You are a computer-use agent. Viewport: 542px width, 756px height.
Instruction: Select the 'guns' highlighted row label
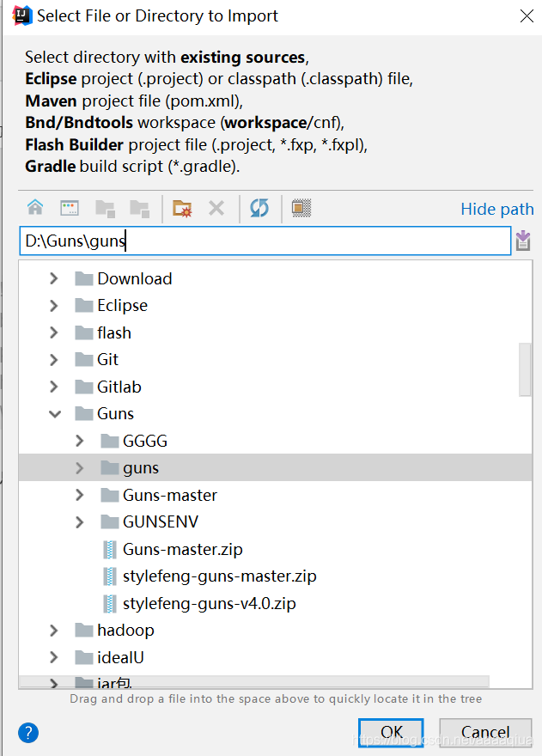click(141, 468)
